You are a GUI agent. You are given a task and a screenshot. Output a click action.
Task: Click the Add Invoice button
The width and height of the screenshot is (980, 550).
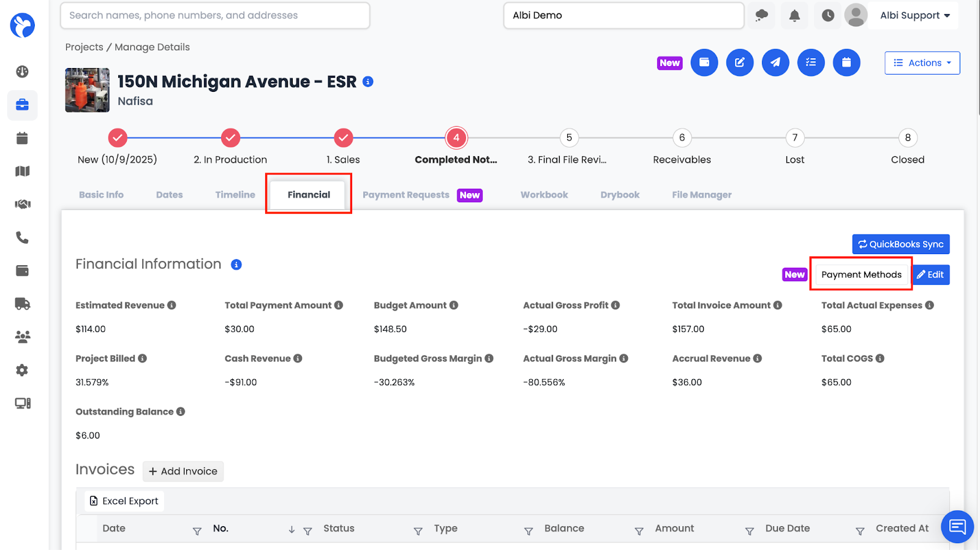[x=183, y=471]
